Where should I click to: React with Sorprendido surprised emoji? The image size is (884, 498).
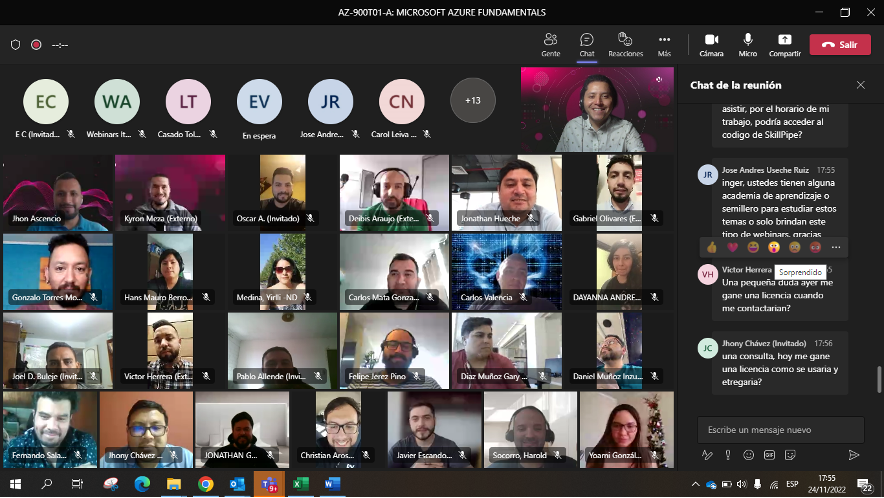pos(774,247)
